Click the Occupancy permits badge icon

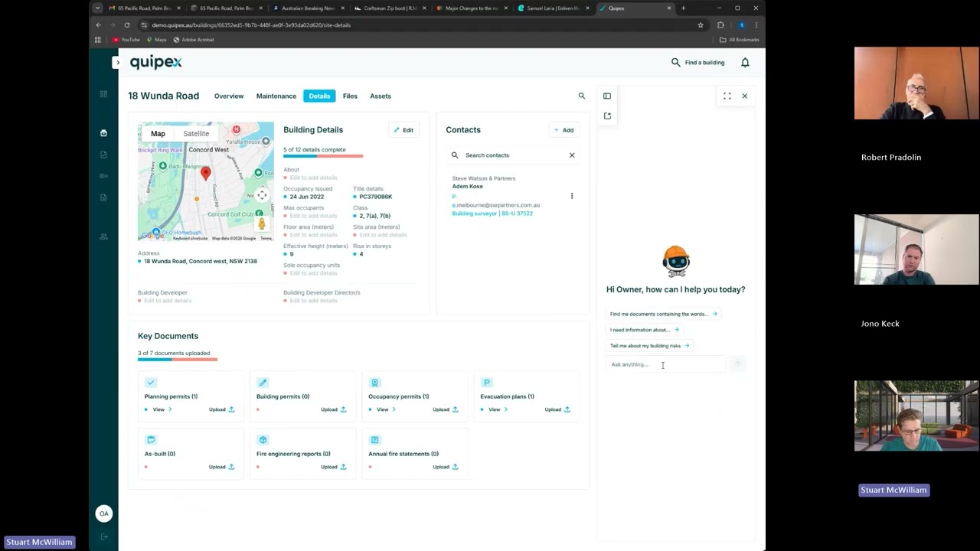coord(374,383)
